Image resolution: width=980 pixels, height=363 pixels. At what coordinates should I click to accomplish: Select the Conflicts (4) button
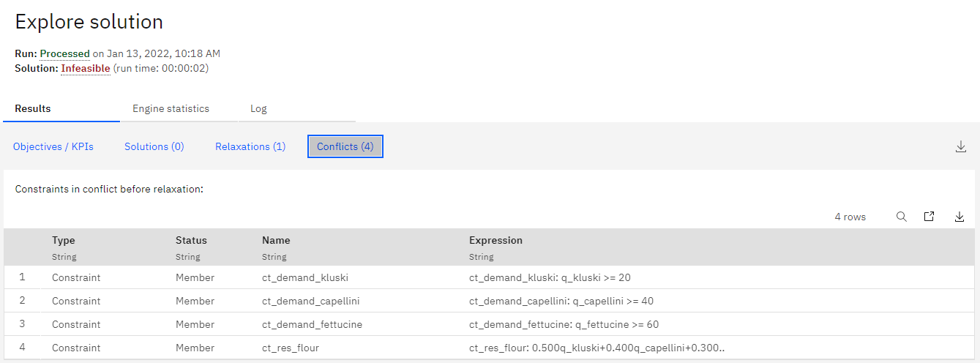345,146
